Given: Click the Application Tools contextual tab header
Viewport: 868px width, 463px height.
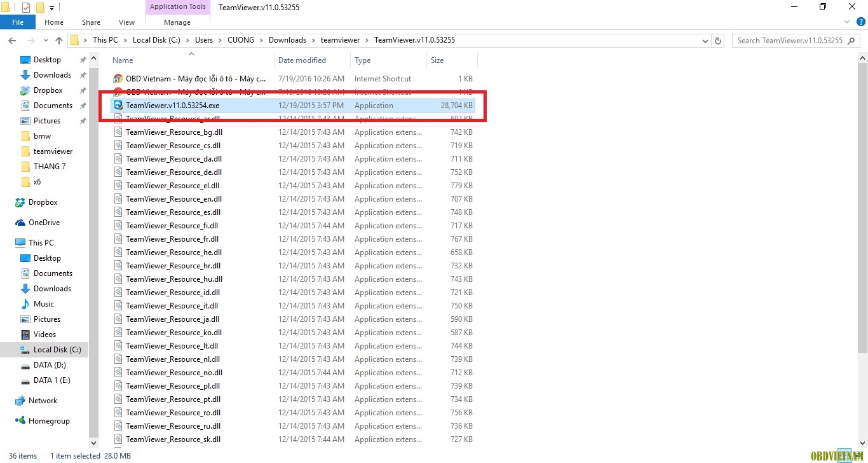Looking at the screenshot, I should [178, 7].
